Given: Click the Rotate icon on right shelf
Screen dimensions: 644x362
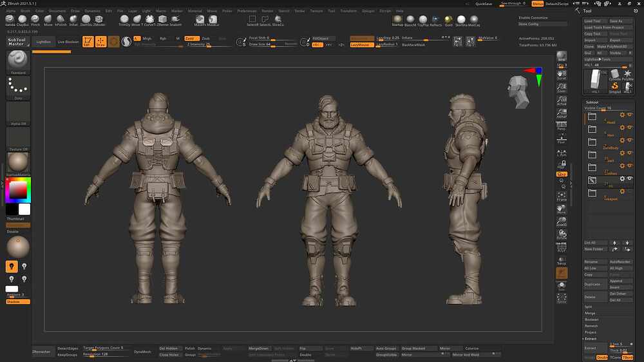Looking at the screenshot, I should [x=562, y=234].
